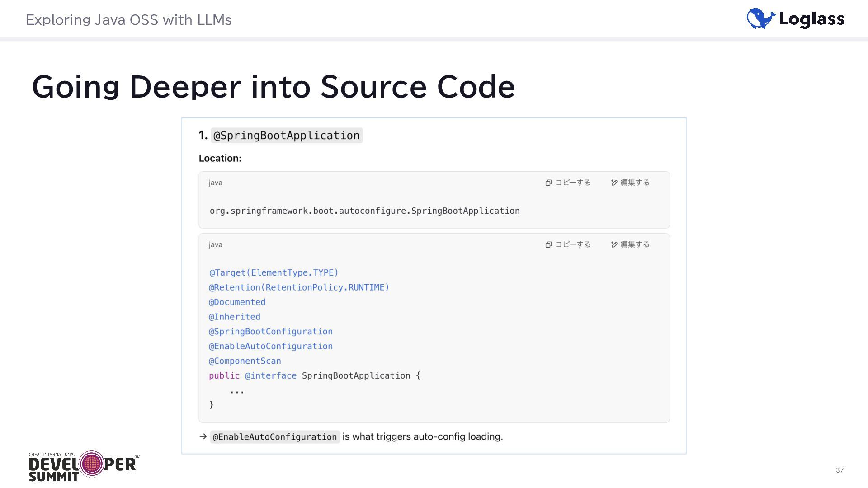This screenshot has width=868, height=488.
Task: Click the edit pencil icon in first code block
Action: pyautogui.click(x=614, y=183)
